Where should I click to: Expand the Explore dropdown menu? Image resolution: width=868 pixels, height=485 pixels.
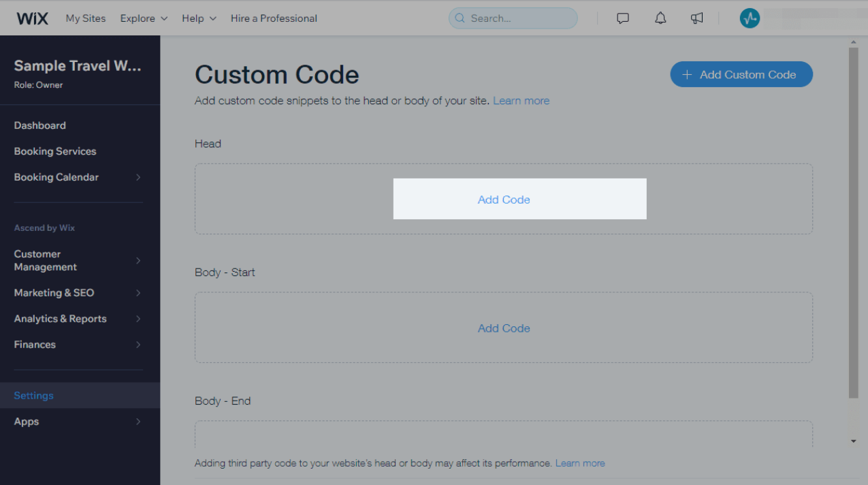[x=144, y=18]
